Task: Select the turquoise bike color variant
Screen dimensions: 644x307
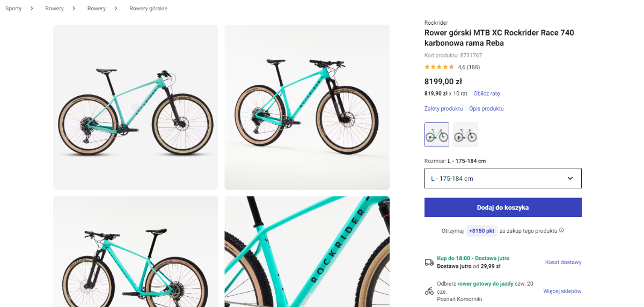Action: tap(437, 135)
